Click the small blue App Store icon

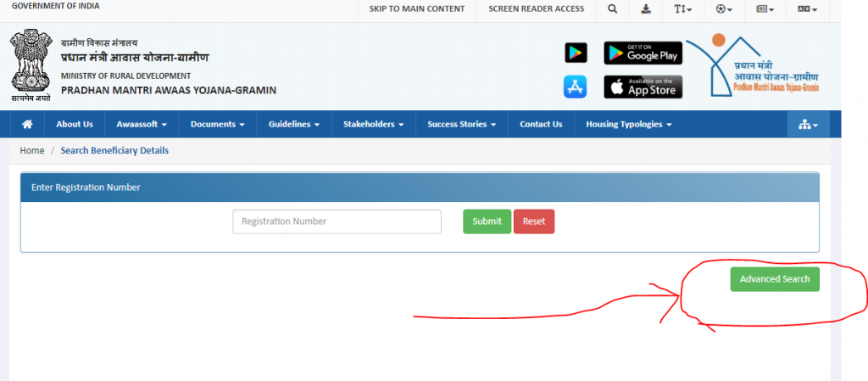576,87
